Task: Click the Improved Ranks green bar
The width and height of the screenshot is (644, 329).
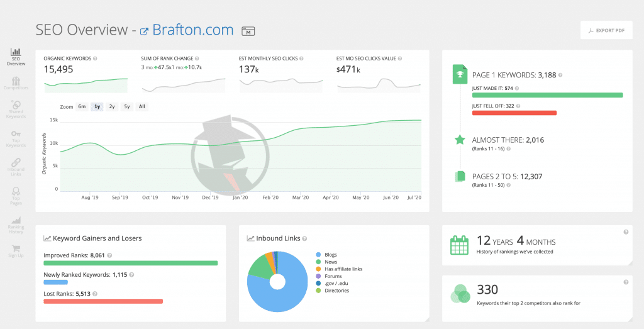Action: (x=130, y=263)
